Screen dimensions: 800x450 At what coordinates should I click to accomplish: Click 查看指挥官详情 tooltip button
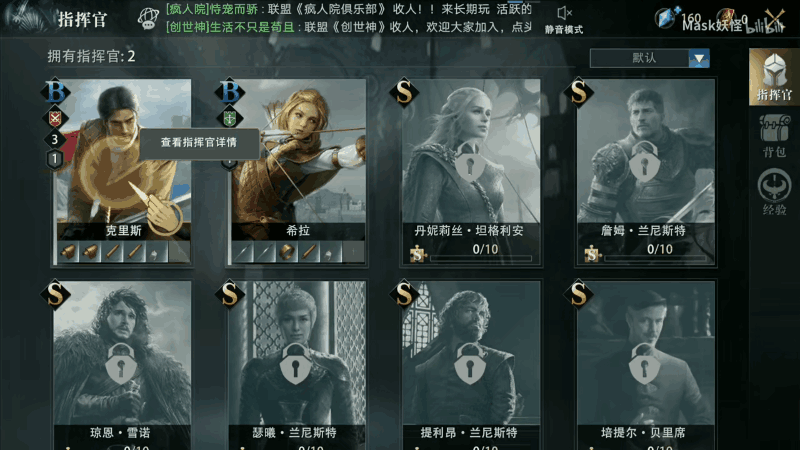199,143
